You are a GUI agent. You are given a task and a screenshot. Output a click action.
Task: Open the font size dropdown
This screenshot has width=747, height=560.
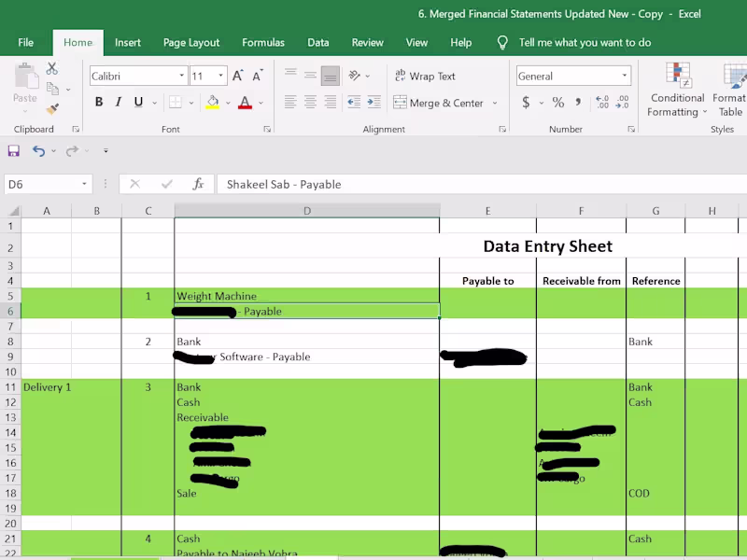coord(220,76)
